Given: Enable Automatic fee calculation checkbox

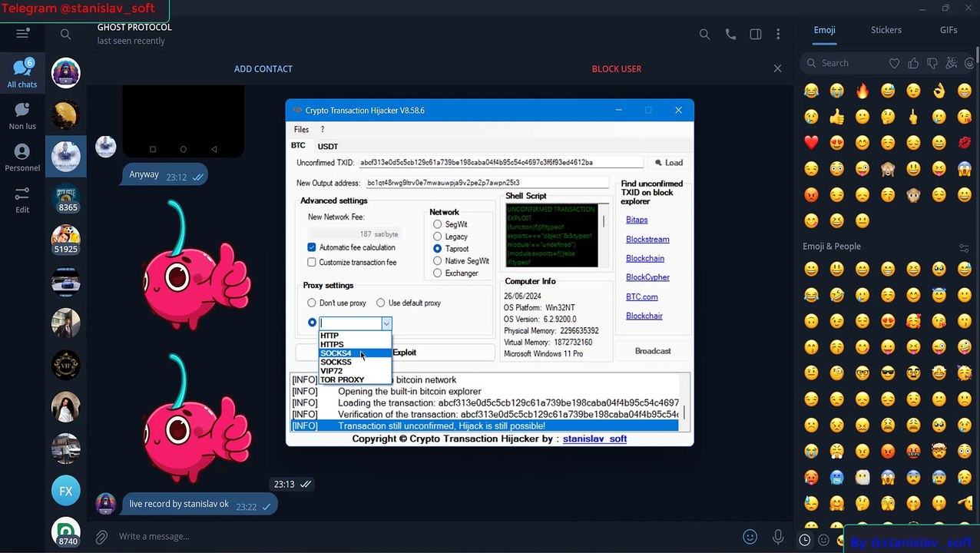Looking at the screenshot, I should [x=312, y=247].
